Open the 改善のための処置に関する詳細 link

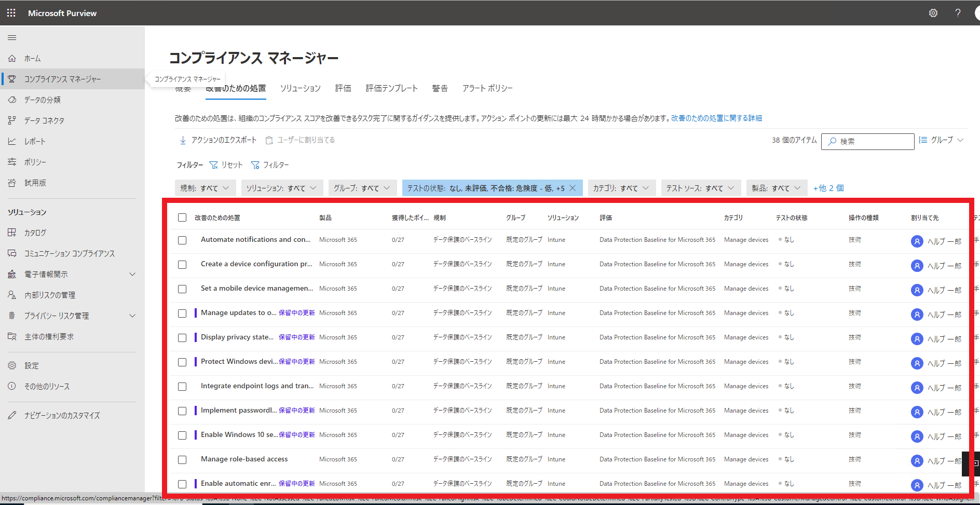(x=716, y=118)
